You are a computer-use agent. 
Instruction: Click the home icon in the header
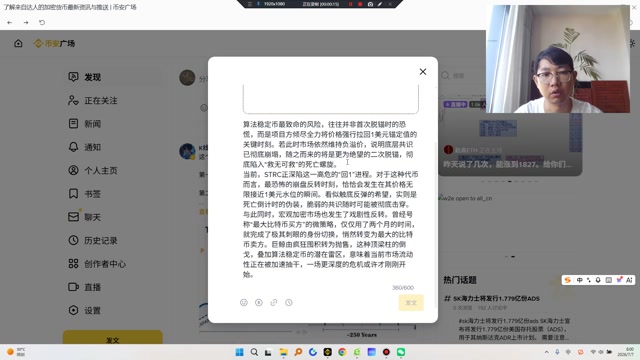point(18,43)
